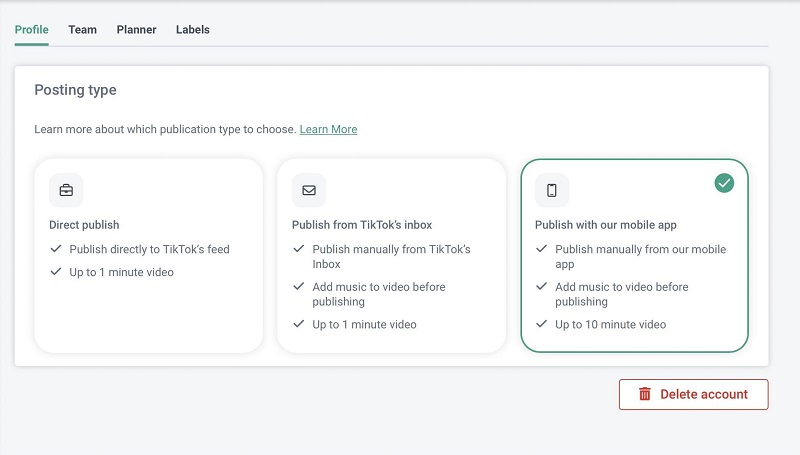800x455 pixels.
Task: Click the envelope icon for TikTok's inbox option
Action: [309, 190]
